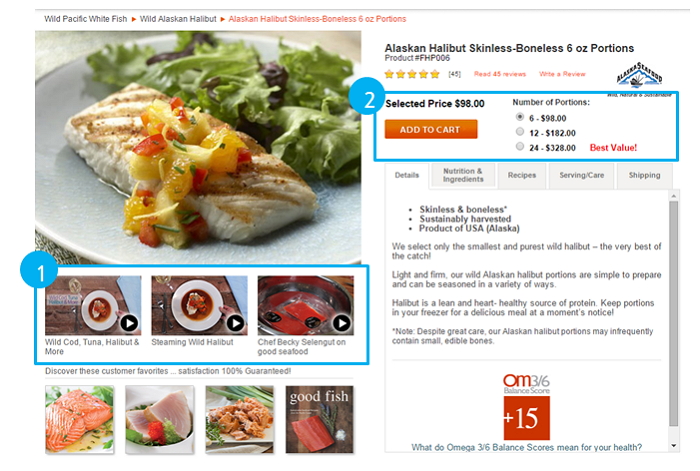
Task: Click the Write a Review link
Action: tap(562, 74)
